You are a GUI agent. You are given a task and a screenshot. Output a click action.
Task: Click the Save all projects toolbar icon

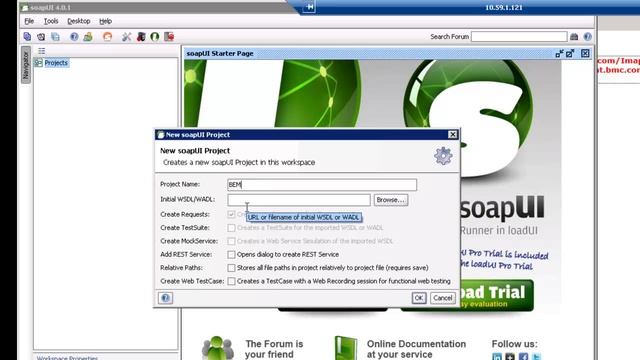[x=55, y=37]
